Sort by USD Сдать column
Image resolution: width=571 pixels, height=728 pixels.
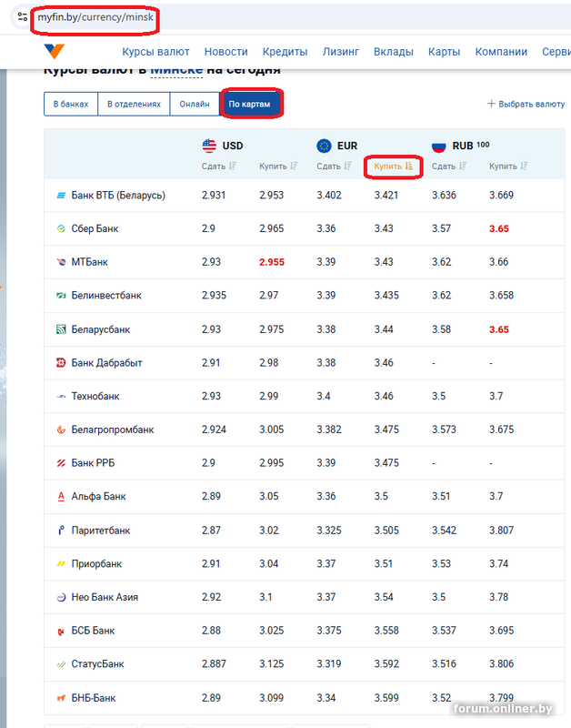(x=219, y=167)
